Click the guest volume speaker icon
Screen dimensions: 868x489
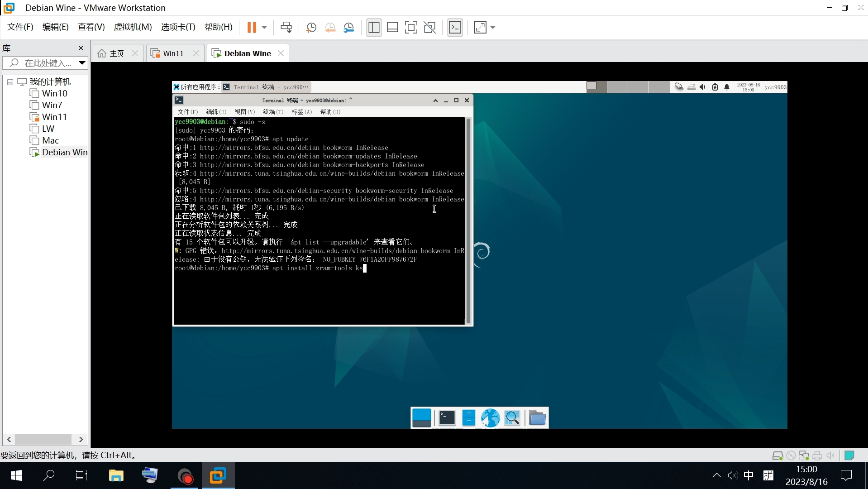[703, 87]
